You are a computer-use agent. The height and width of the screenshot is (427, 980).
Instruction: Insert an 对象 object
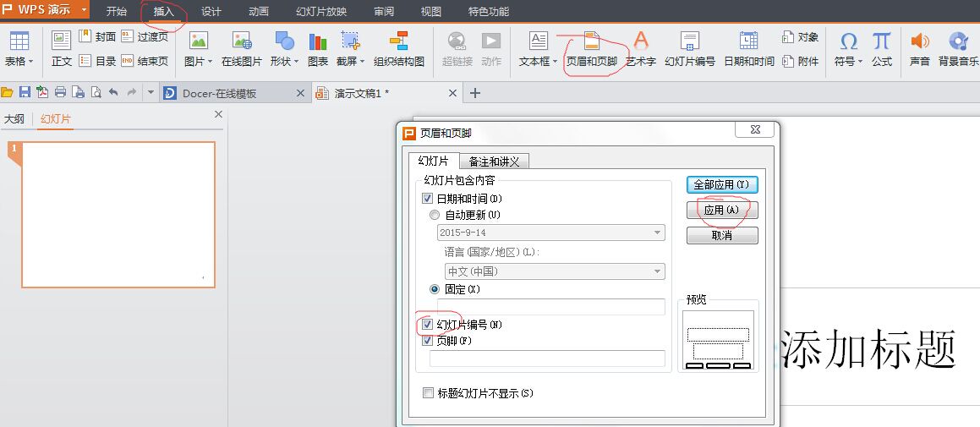800,37
